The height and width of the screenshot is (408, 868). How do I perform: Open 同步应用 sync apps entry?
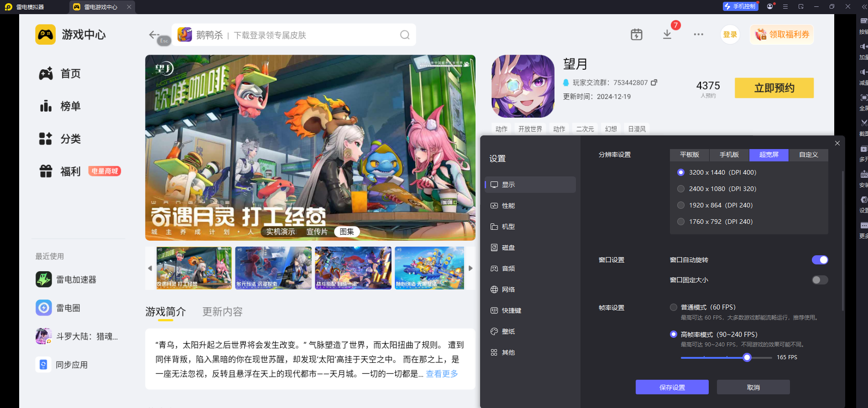pos(62,365)
